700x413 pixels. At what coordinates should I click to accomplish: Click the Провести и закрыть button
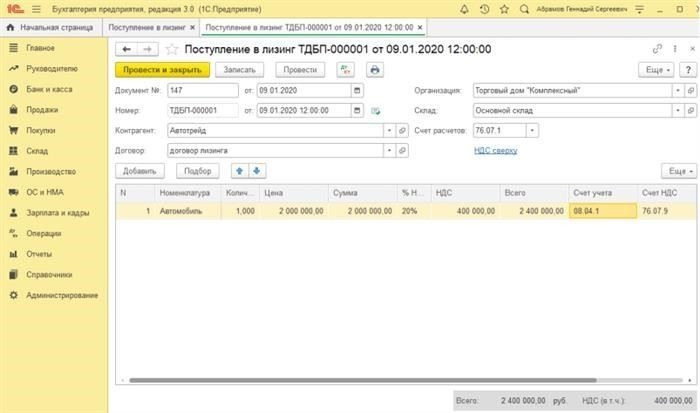point(162,70)
